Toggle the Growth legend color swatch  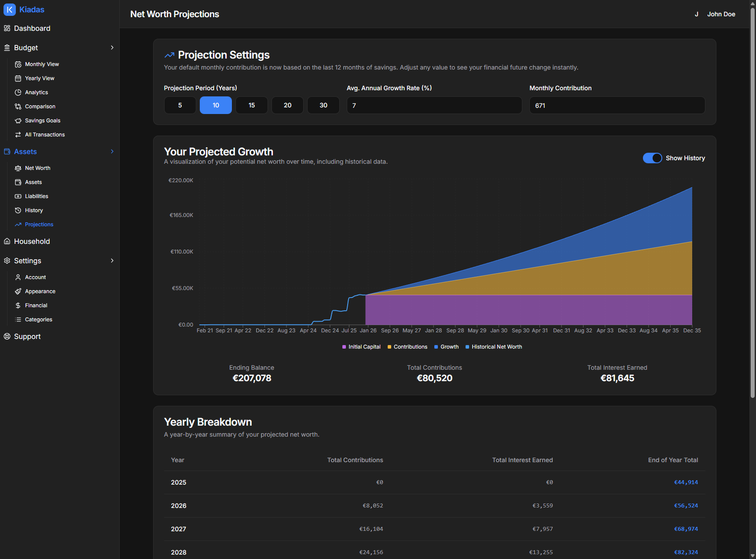[x=436, y=347]
